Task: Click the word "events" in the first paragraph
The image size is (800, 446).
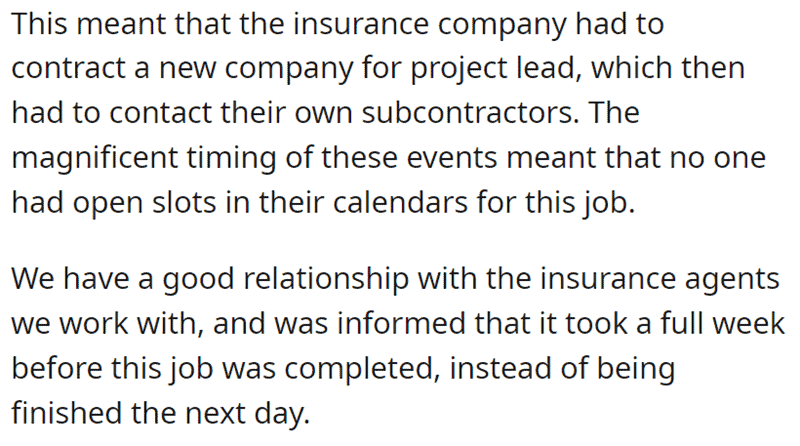Action: (452, 160)
